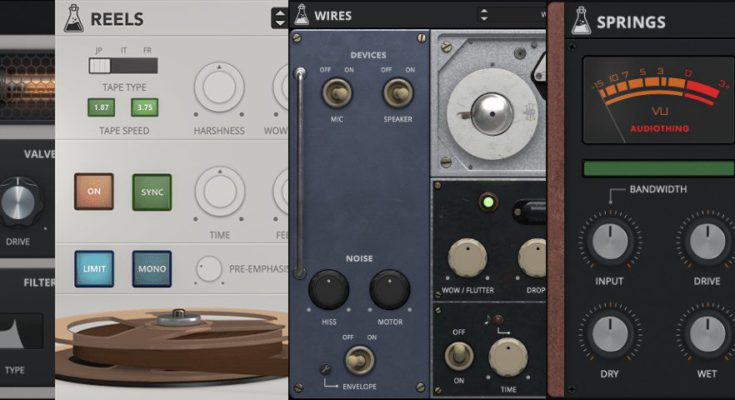Activate the blue LIMIT button

[94, 268]
